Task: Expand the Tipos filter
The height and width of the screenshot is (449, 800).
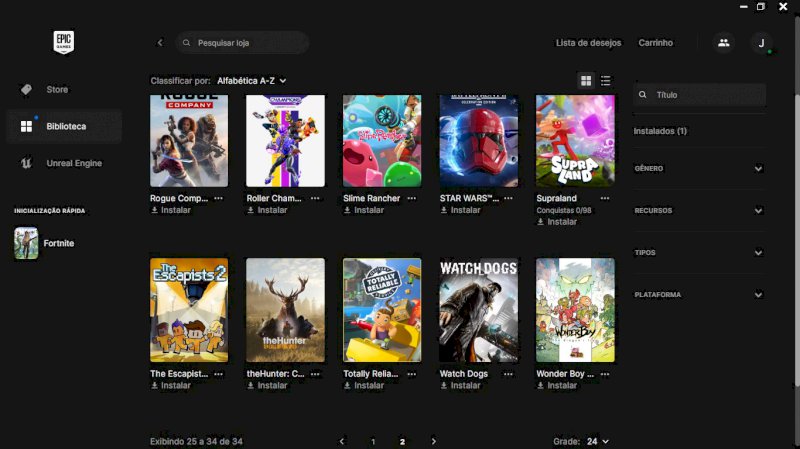Action: tap(699, 253)
